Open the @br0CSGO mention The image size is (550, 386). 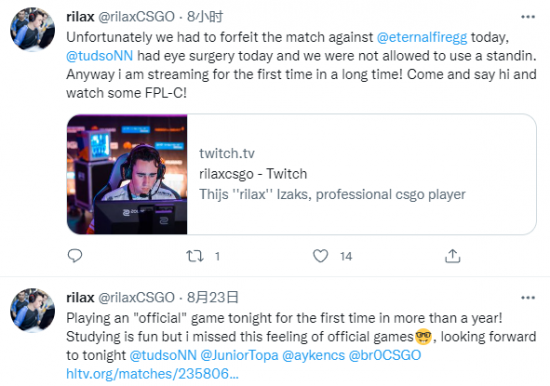[x=385, y=355]
